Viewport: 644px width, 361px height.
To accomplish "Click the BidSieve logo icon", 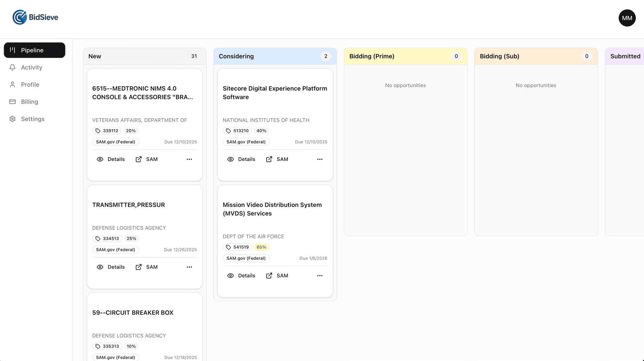I will click(x=20, y=17).
